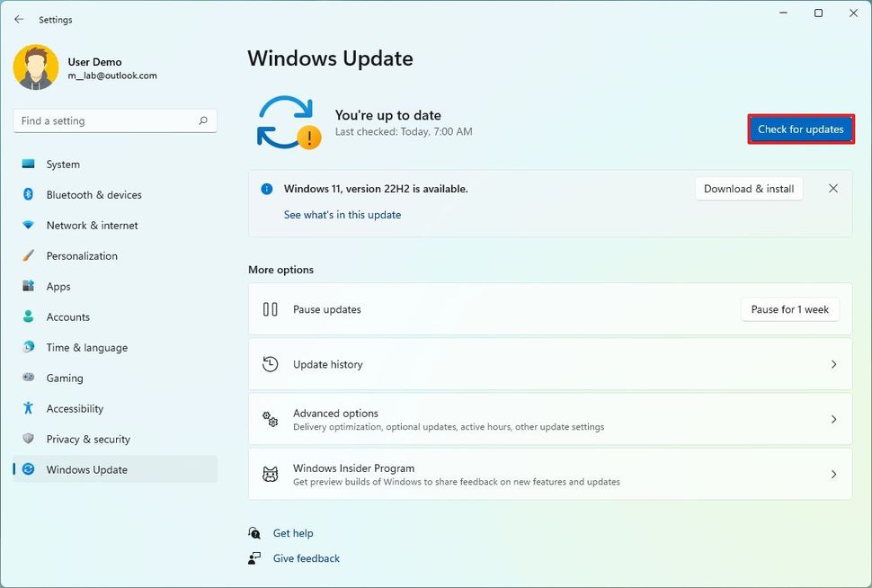872x588 pixels.
Task: Open the Apps icon in sidebar
Action: click(30, 286)
